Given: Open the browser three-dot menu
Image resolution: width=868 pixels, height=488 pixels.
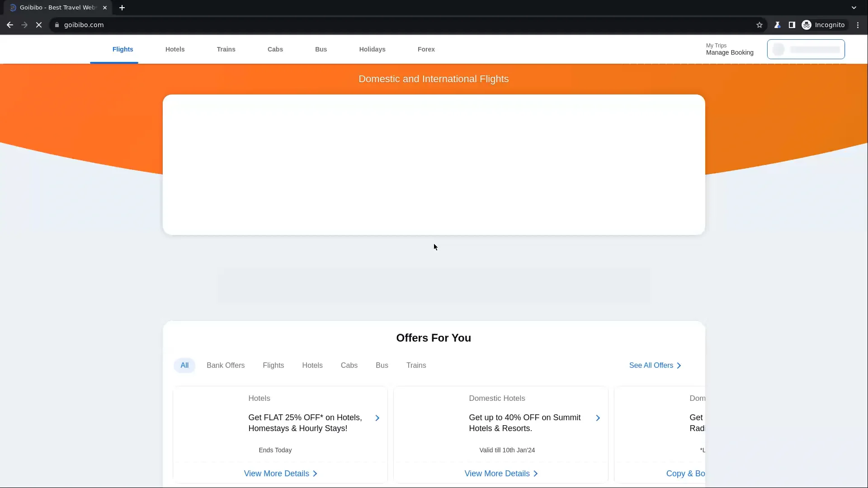Looking at the screenshot, I should click(x=858, y=25).
